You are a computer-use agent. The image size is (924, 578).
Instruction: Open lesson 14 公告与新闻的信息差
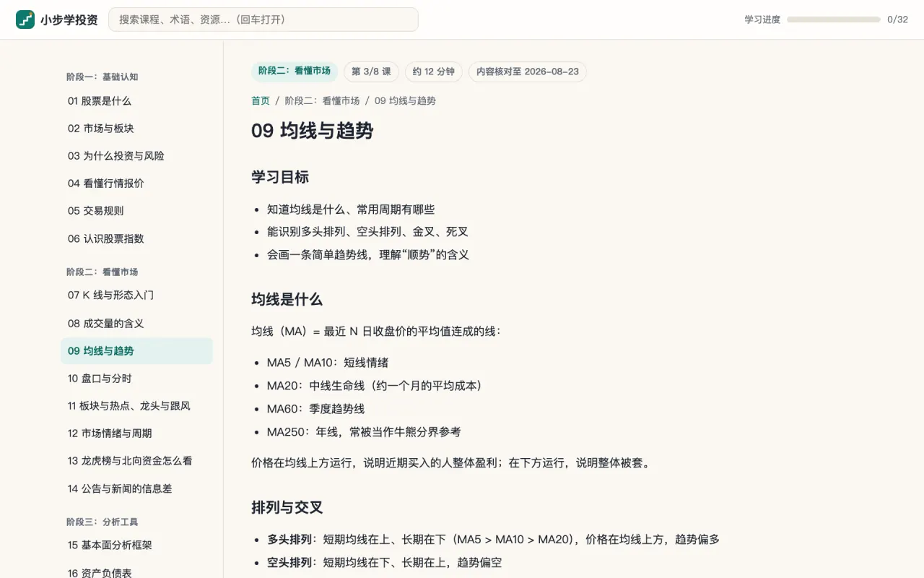point(136,488)
